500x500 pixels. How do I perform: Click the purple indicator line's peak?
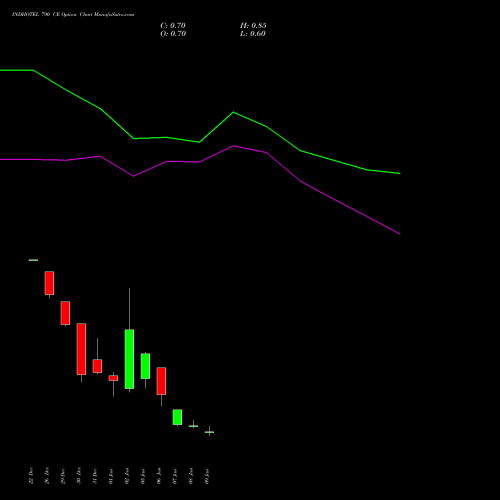pos(233,146)
